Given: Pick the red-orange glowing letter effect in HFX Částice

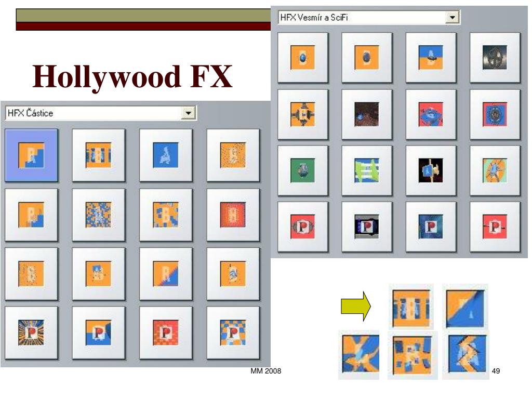Looking at the screenshot, I should tap(233, 215).
